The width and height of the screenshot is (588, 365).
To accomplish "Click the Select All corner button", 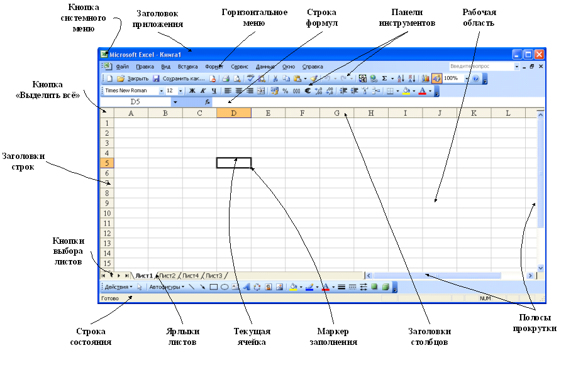I will [107, 113].
